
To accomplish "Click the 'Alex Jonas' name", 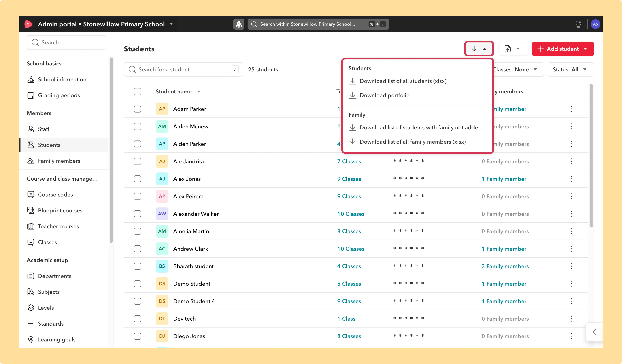I will [187, 179].
